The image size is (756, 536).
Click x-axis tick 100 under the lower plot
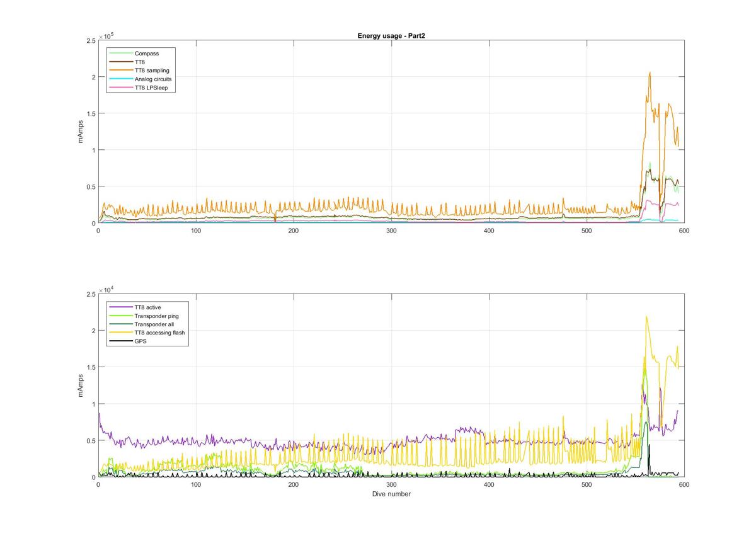(x=196, y=485)
